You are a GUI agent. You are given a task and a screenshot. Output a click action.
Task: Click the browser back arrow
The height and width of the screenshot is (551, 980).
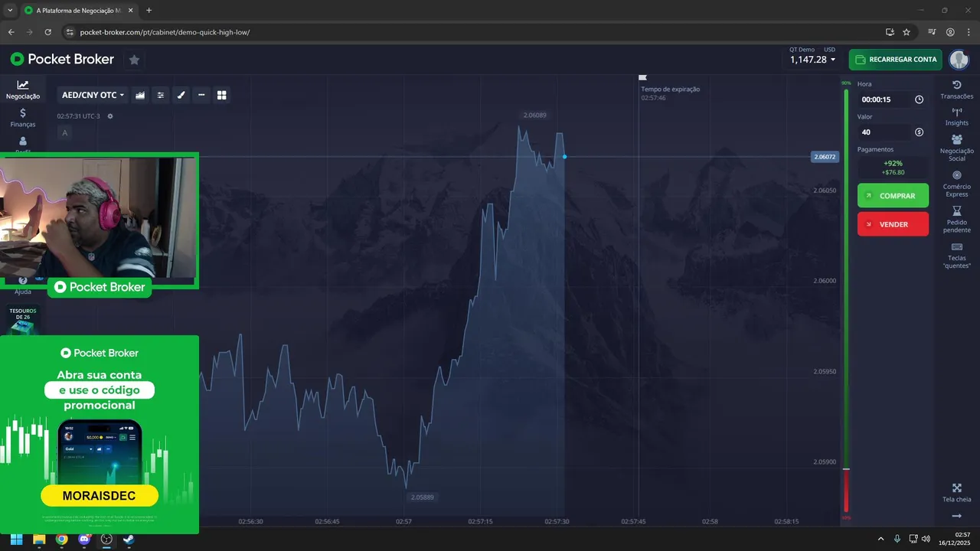tap(11, 32)
